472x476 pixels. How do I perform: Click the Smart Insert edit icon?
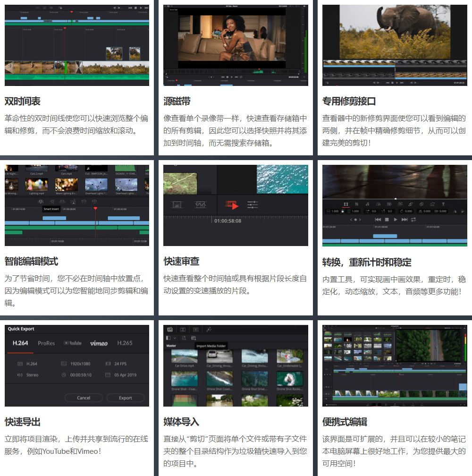pos(41,202)
